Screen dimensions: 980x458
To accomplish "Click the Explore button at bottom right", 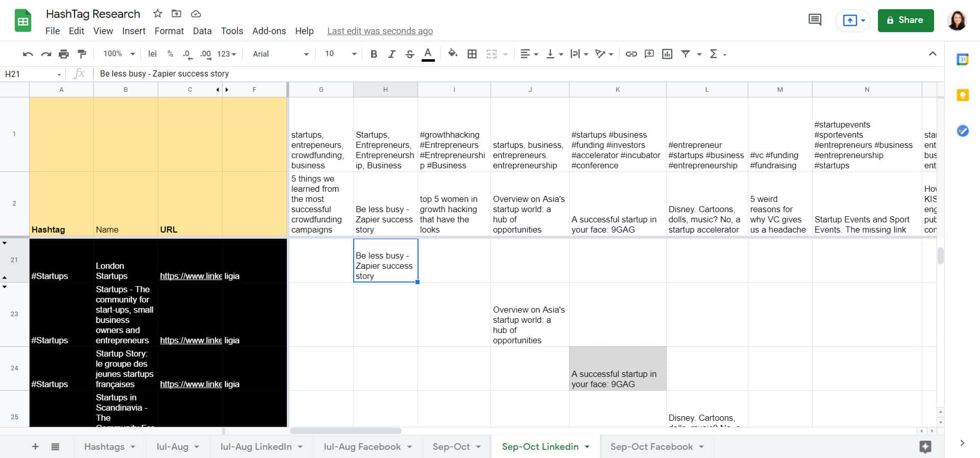I will 925,447.
